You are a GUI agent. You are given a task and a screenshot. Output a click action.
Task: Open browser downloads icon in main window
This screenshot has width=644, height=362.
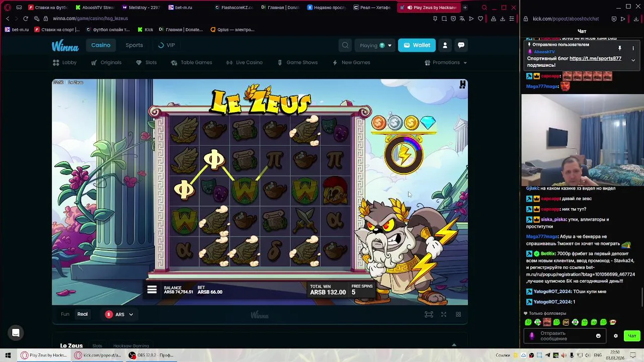coord(502,19)
